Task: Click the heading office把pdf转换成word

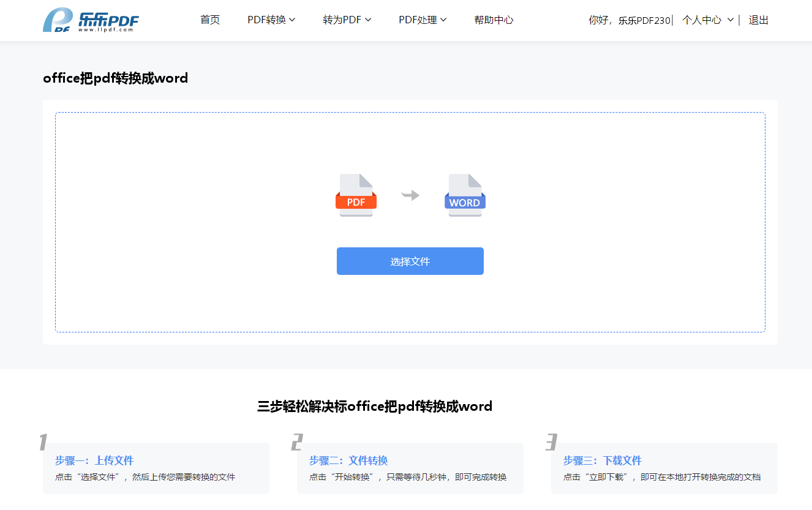Action: pyautogui.click(x=116, y=78)
